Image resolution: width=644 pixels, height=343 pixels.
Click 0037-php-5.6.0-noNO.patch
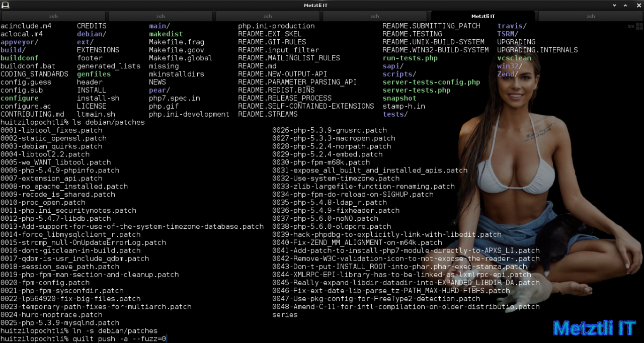coord(326,219)
